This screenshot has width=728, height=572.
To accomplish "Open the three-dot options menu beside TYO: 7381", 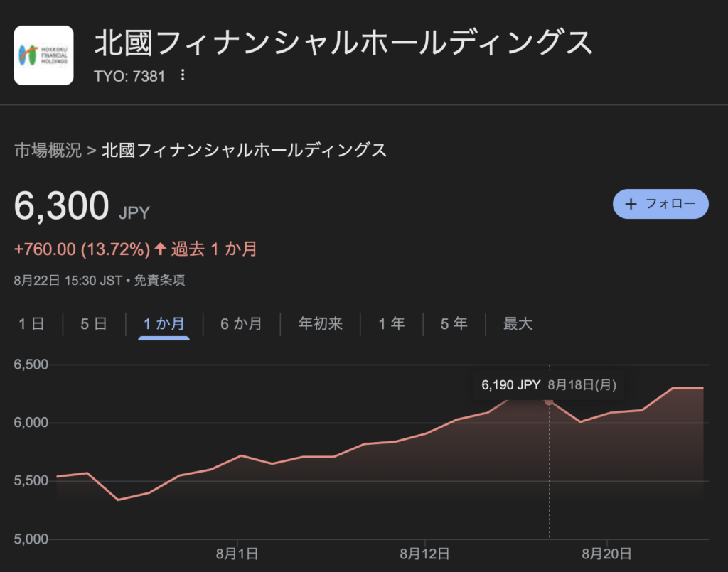I will [183, 75].
